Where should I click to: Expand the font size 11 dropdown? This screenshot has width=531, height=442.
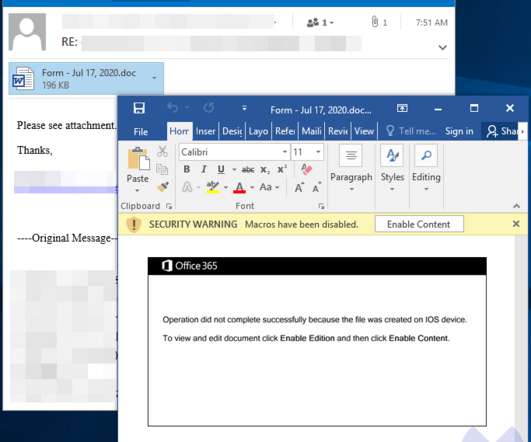318,152
